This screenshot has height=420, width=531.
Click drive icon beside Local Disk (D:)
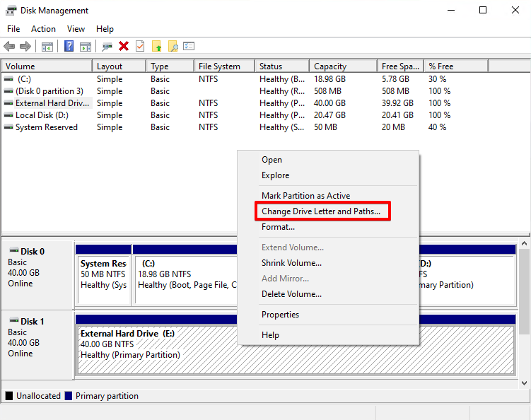tap(8, 115)
